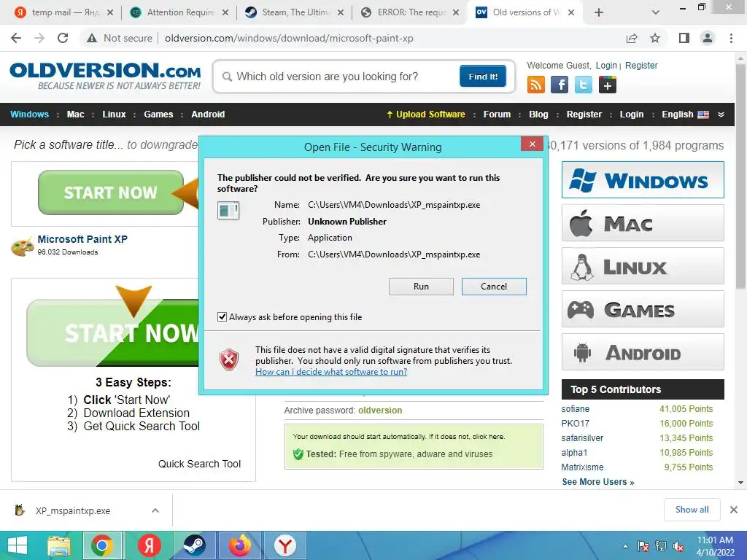Viewport: 747px width, 560px height.
Task: Expand the tab search chevron
Action: (656, 12)
